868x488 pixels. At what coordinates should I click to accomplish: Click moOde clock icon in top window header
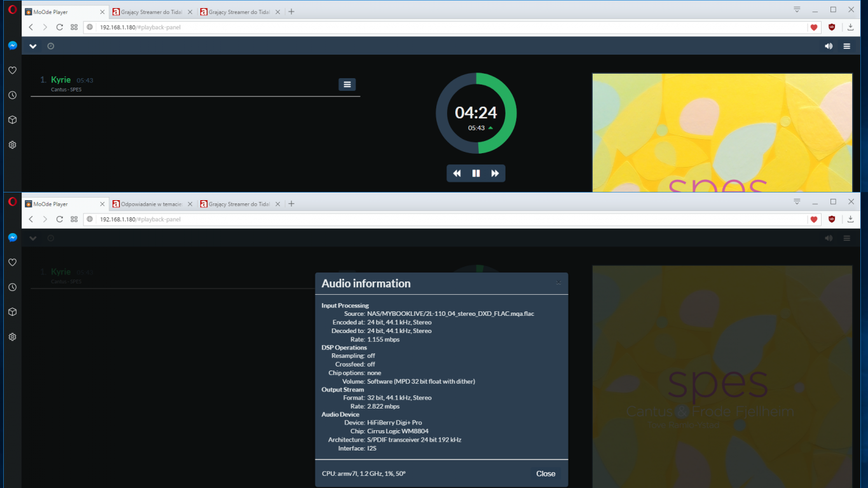[51, 46]
